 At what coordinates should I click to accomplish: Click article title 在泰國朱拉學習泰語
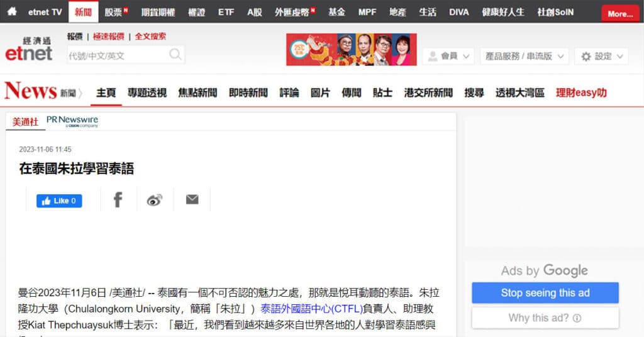pos(76,168)
